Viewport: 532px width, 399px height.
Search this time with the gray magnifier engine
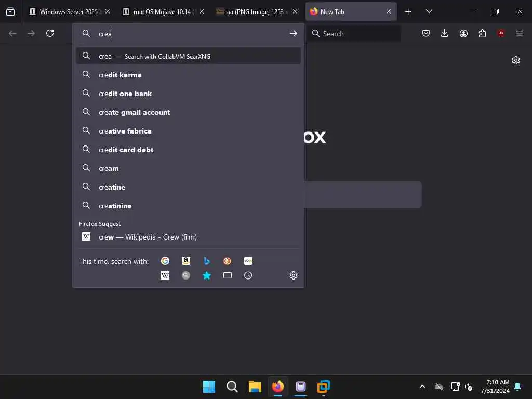pyautogui.click(x=186, y=275)
